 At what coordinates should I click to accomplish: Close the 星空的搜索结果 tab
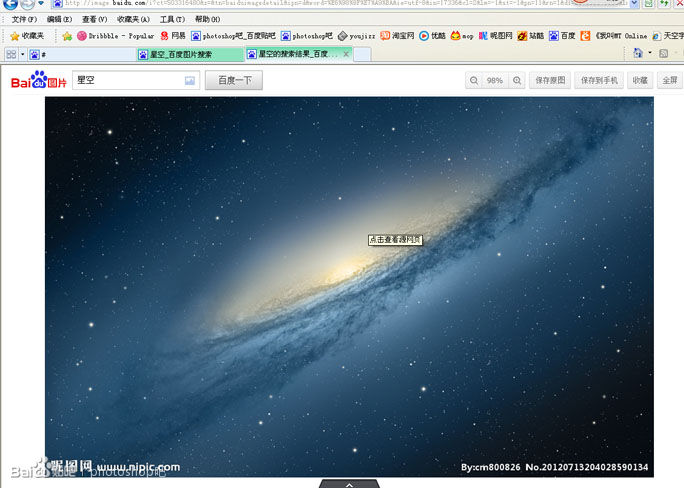(x=346, y=54)
